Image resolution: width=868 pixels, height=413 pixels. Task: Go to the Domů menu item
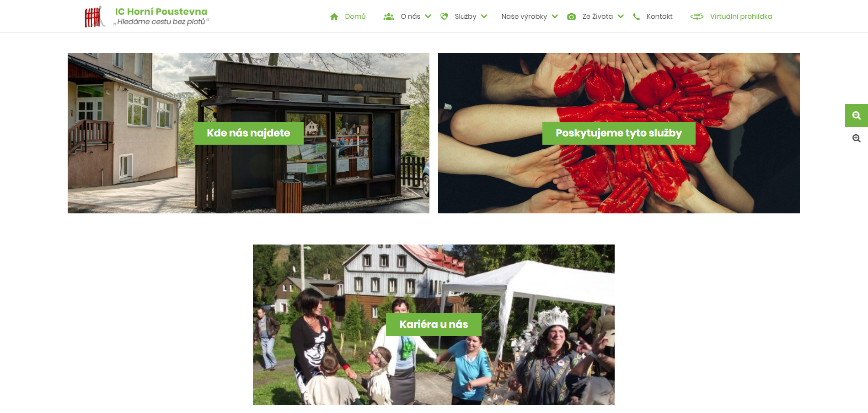tap(355, 16)
